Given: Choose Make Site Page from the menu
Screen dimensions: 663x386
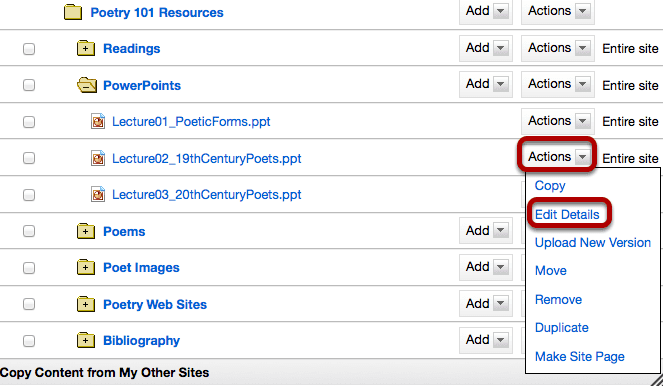Looking at the screenshot, I should click(x=579, y=356).
